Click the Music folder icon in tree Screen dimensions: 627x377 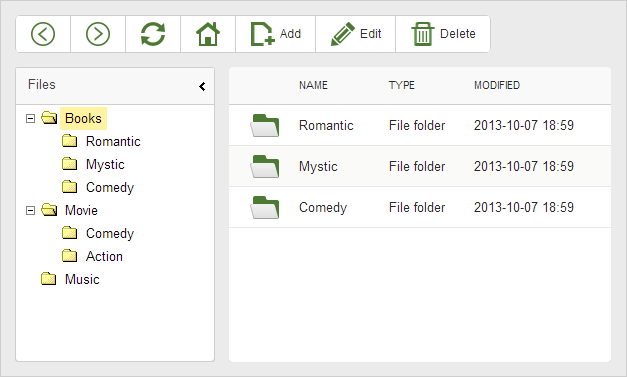pyautogui.click(x=49, y=279)
